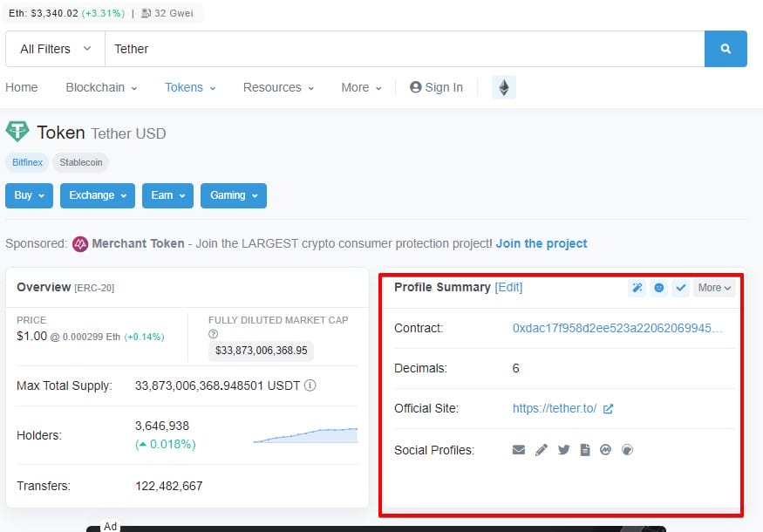Open the blog pencil social profile icon

pos(542,450)
